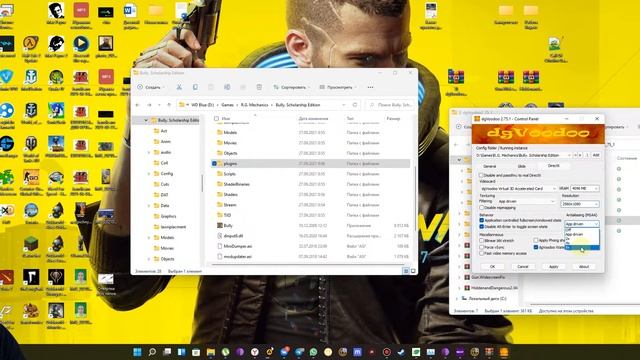Select the DirectX tab
The width and height of the screenshot is (640, 360).
[553, 166]
